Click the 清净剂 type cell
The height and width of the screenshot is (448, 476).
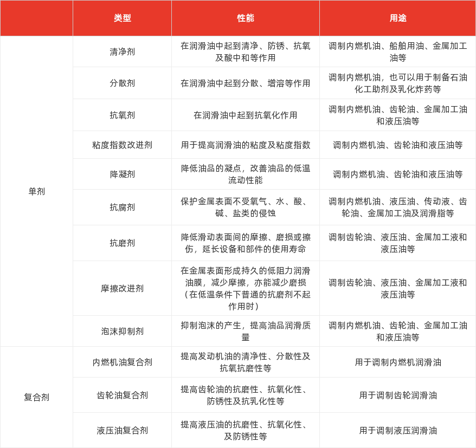[123, 52]
